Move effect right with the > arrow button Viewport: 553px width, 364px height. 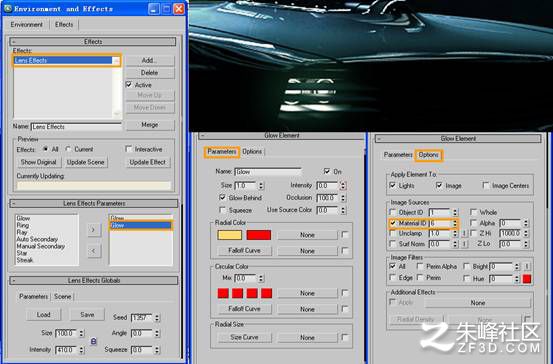(93, 230)
